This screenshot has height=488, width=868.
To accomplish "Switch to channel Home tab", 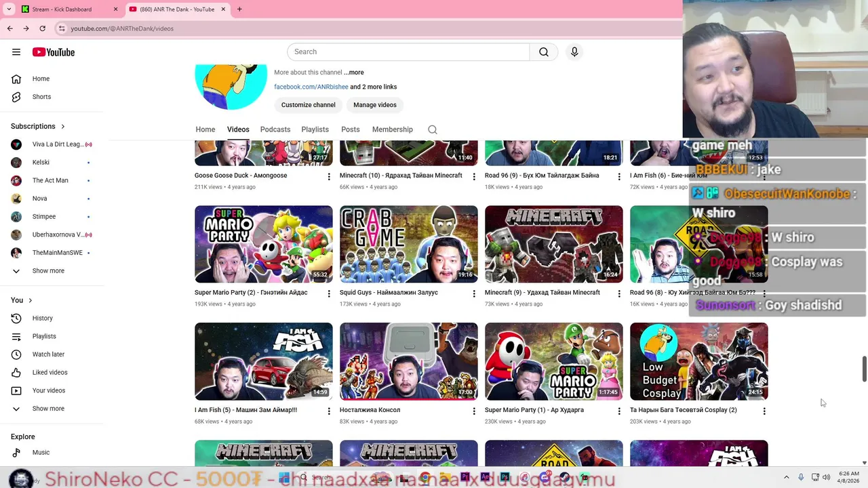I will click(x=205, y=129).
